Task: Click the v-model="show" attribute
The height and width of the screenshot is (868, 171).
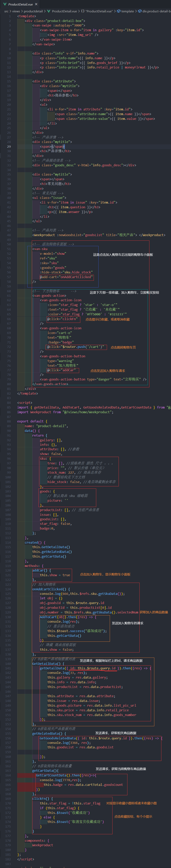Action: tap(53, 253)
